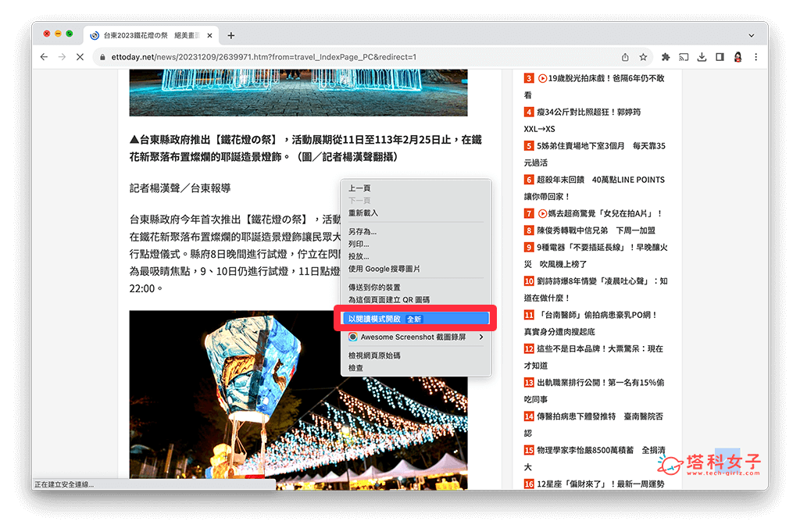Click the rank 3 red number badge
The image size is (800, 532).
529,78
